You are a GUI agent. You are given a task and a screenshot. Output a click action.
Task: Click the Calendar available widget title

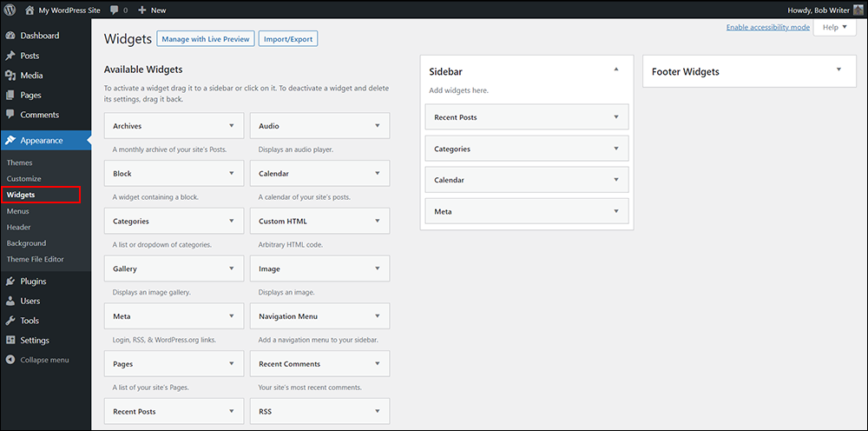pyautogui.click(x=273, y=174)
